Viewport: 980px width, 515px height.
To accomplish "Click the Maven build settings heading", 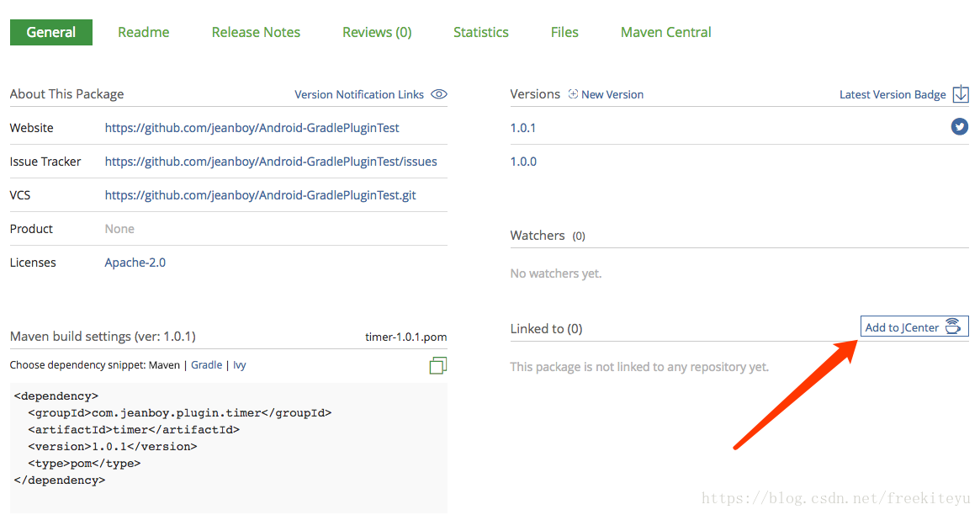I will coord(103,337).
